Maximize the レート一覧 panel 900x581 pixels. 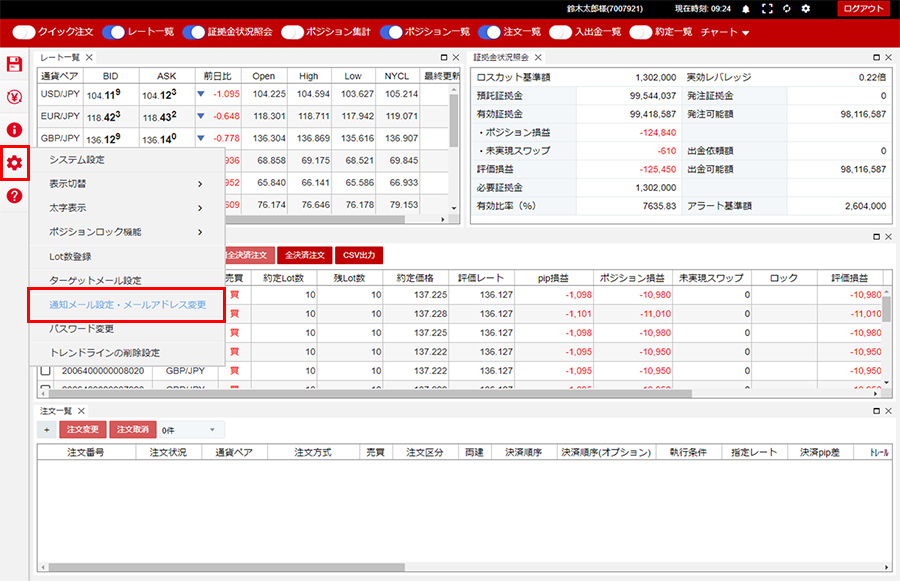coord(444,57)
